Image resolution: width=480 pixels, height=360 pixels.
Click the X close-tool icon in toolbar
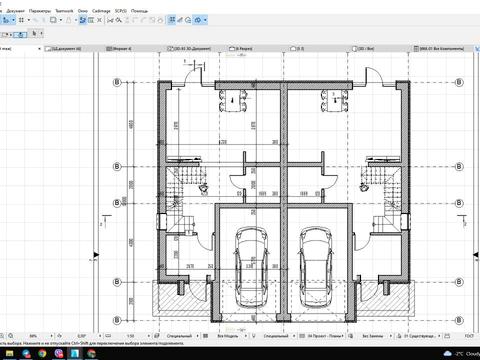pyautogui.click(x=99, y=20)
